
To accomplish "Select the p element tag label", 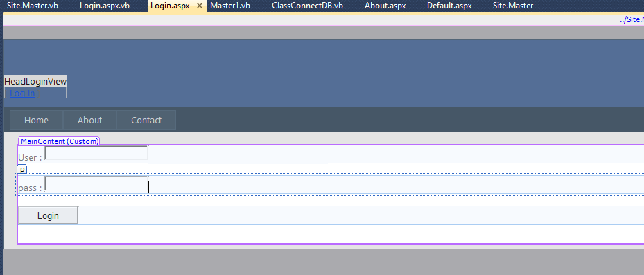I will (22, 169).
